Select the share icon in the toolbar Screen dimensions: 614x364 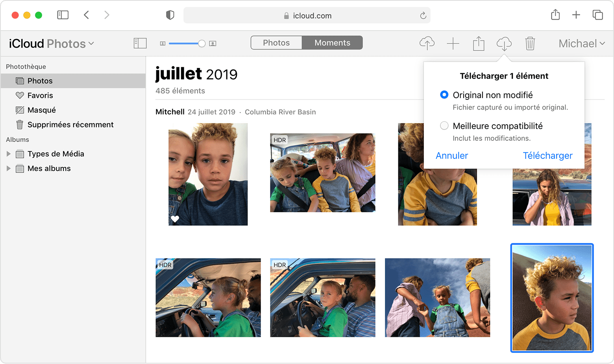click(478, 43)
